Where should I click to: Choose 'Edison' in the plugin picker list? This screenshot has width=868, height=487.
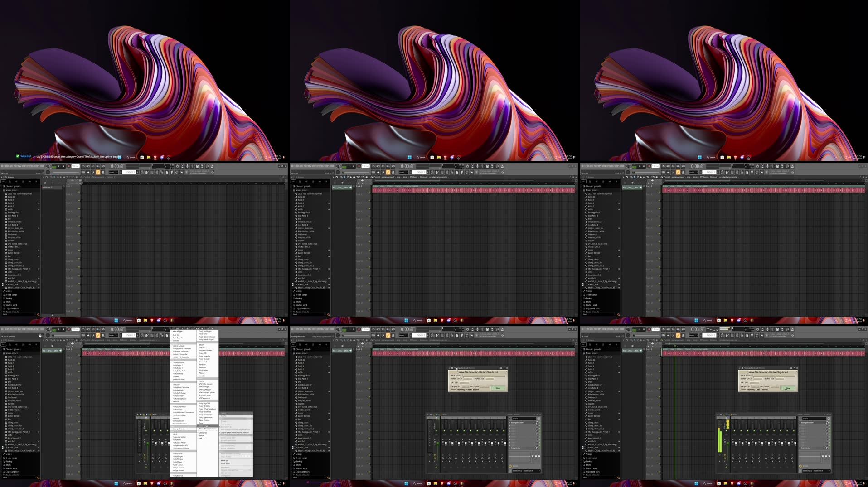[x=202, y=345]
